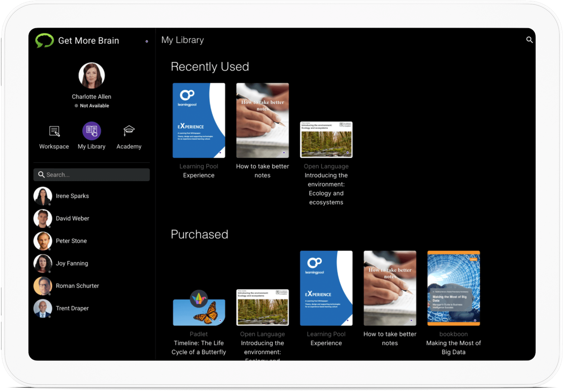The image size is (563, 392).
Task: Open chat with David Weber
Action: tap(72, 219)
